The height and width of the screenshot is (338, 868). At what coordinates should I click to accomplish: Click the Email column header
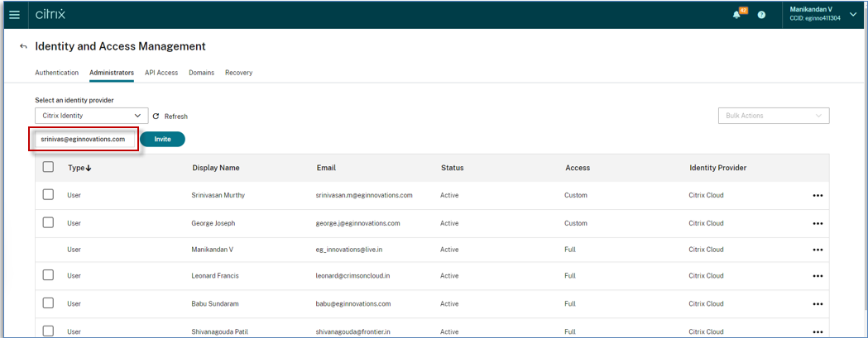coord(326,168)
